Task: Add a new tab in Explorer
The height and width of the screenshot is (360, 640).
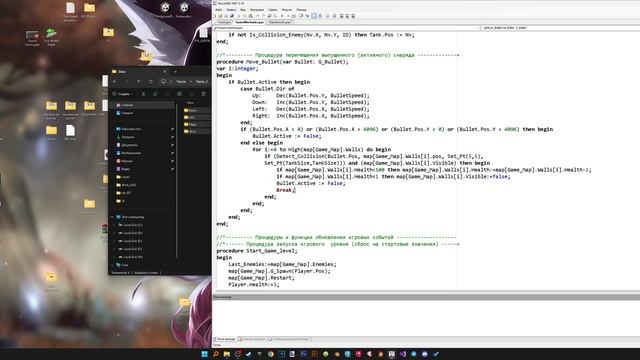Action: coord(176,71)
